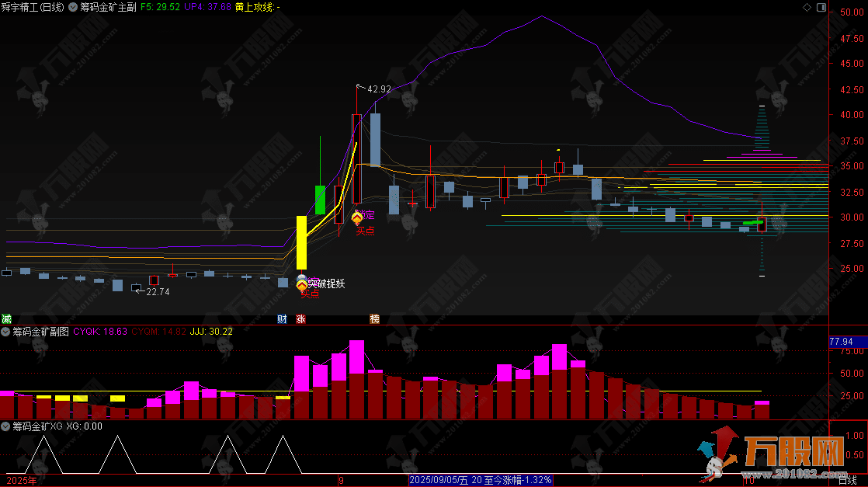Click the red 涨 event marker
868x487 pixels.
300,318
